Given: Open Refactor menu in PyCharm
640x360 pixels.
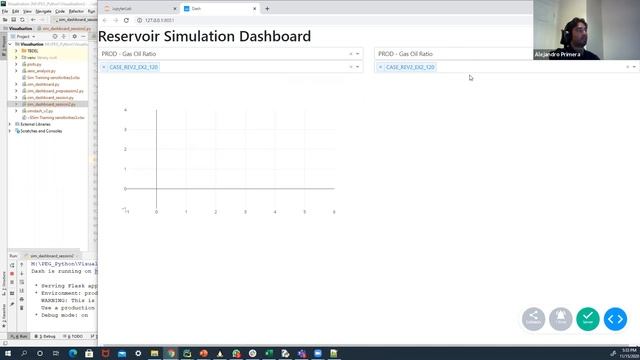Looking at the screenshot, I should pyautogui.click(x=76, y=11).
